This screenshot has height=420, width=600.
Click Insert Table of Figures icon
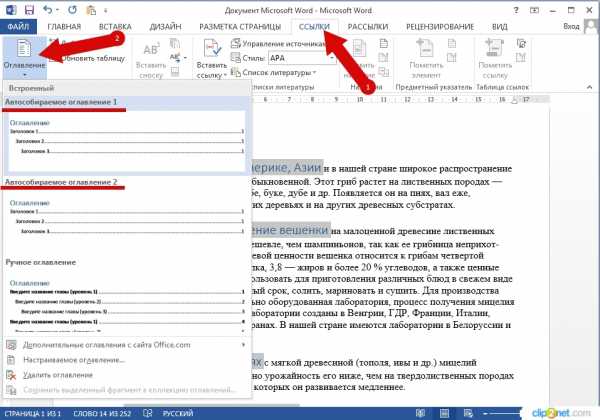383,44
